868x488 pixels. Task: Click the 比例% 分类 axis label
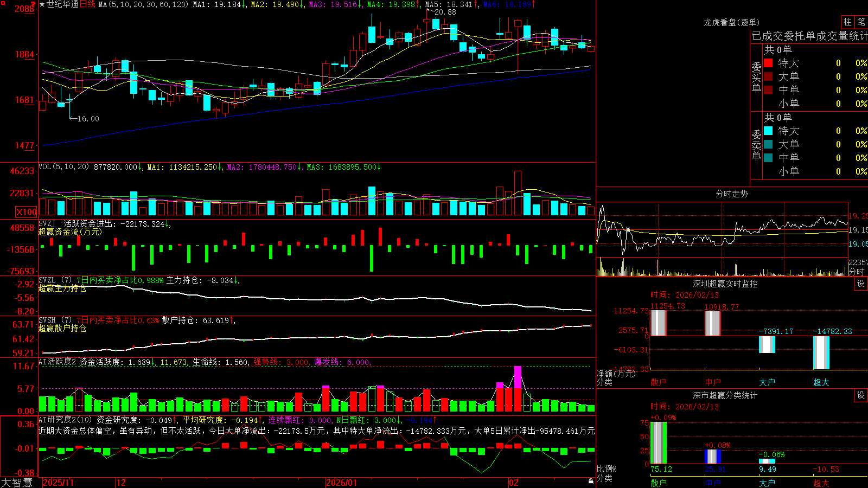pyautogui.click(x=607, y=473)
